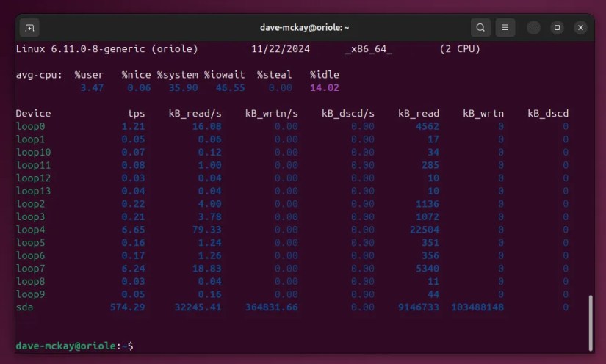Click the terminal vertical scrollbar
Screen dimensions: 606x364
[591, 323]
